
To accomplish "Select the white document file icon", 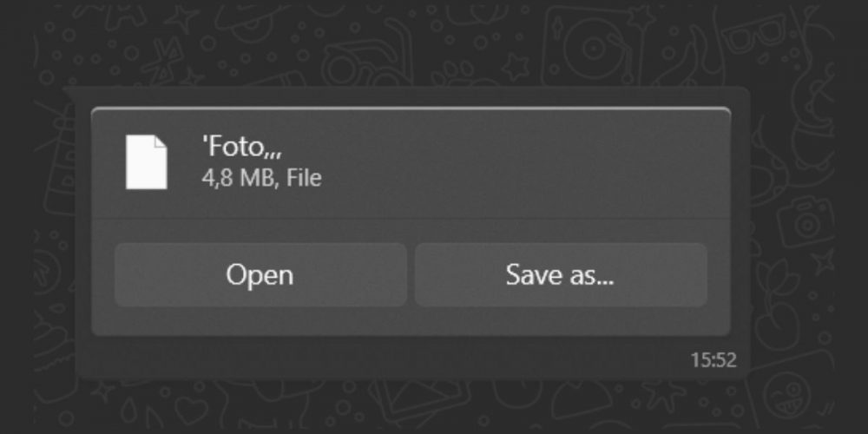I will 147,162.
